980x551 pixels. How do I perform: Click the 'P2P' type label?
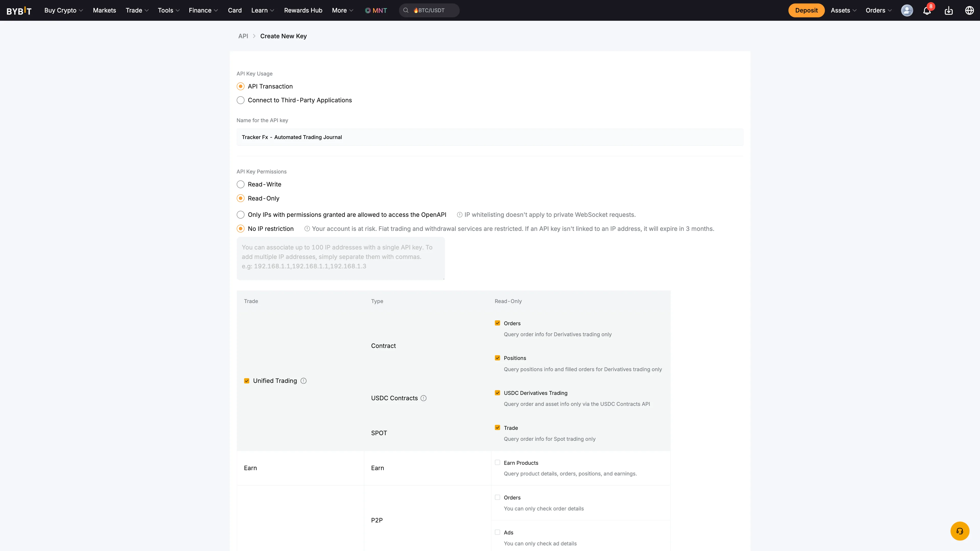coord(377,520)
